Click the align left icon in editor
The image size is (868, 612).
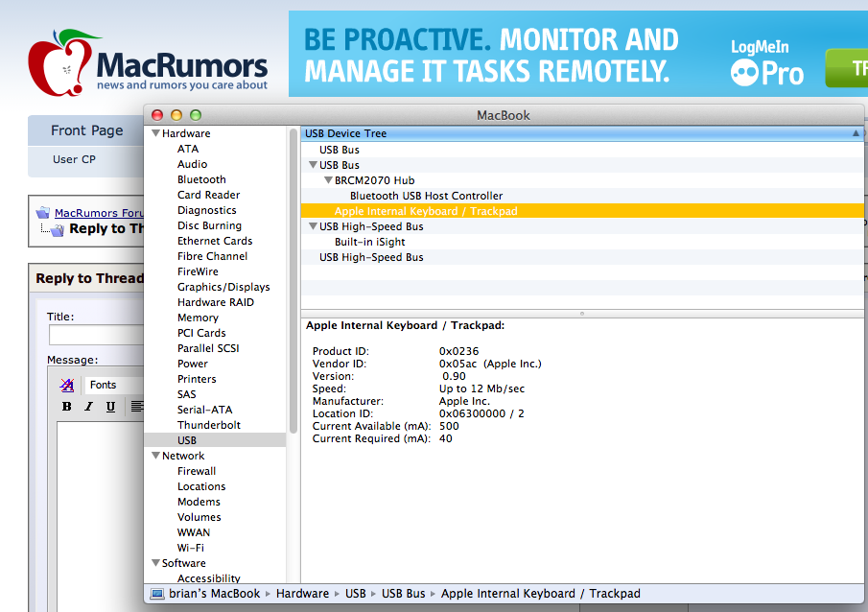(137, 407)
